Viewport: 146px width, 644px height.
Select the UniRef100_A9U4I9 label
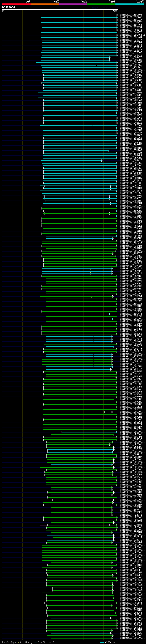pos(131,82)
